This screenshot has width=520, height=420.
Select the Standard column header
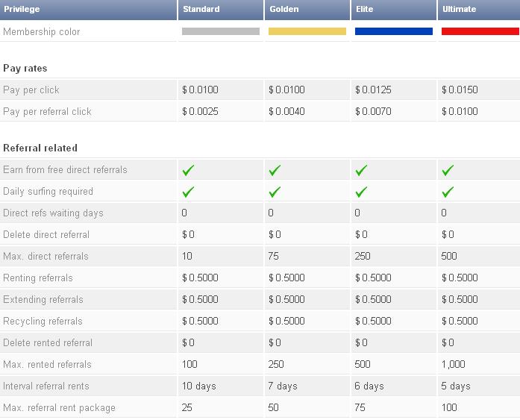tap(201, 10)
